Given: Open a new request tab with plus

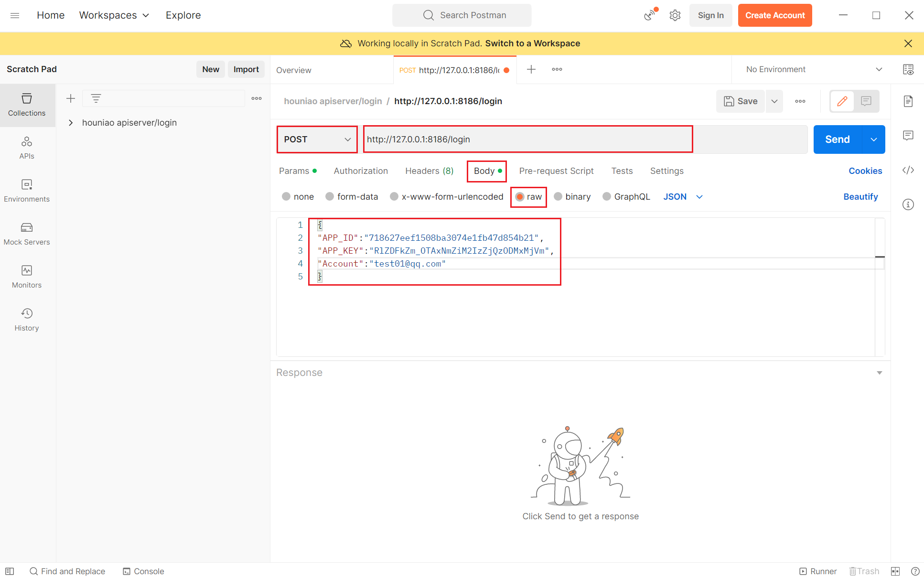Looking at the screenshot, I should [531, 70].
